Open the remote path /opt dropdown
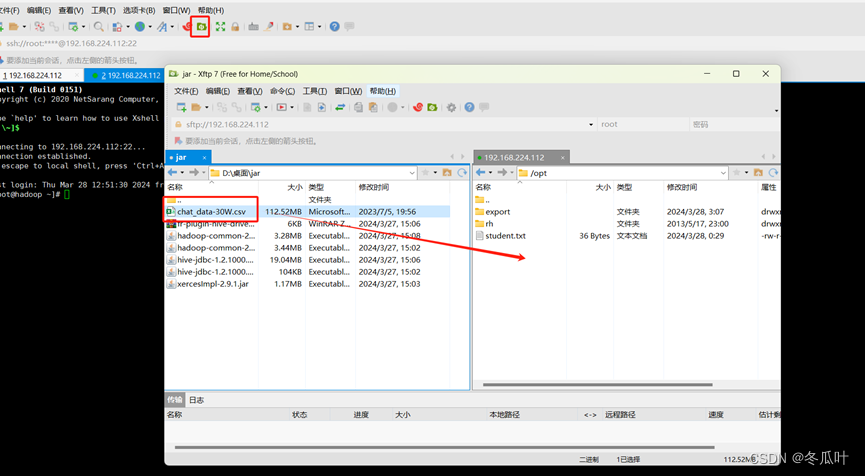 [723, 173]
